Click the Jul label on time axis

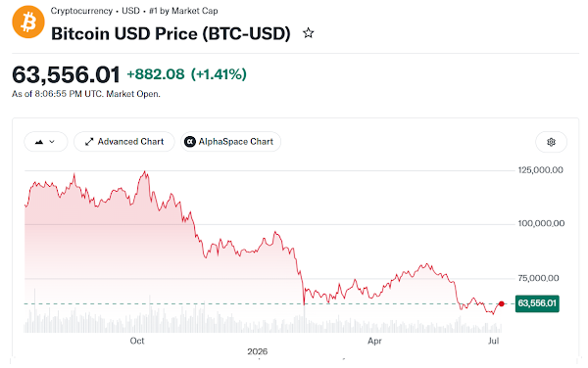click(x=494, y=341)
